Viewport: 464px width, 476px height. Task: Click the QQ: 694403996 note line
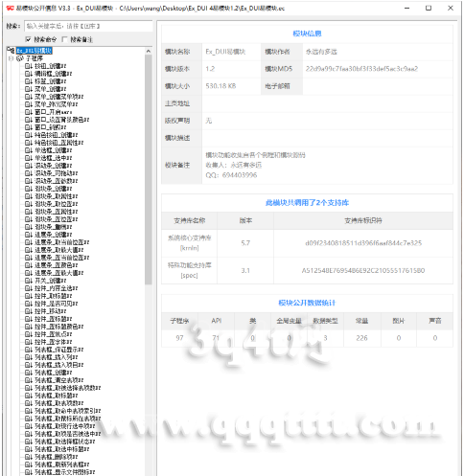(231, 175)
